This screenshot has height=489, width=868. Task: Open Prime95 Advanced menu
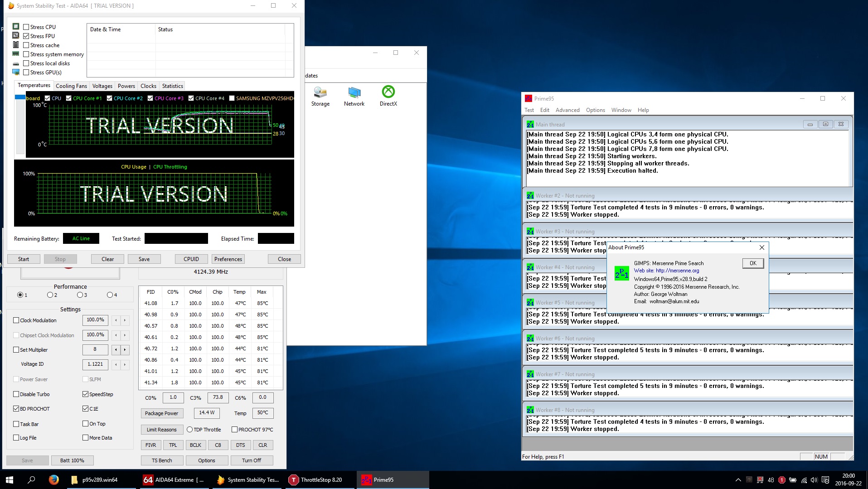567,110
